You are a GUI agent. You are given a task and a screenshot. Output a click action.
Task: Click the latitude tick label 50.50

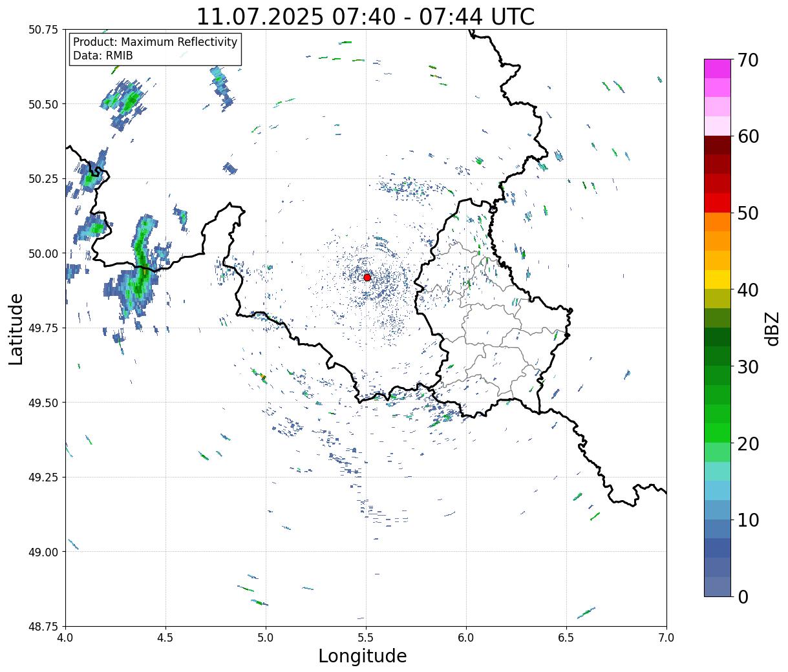[43, 104]
